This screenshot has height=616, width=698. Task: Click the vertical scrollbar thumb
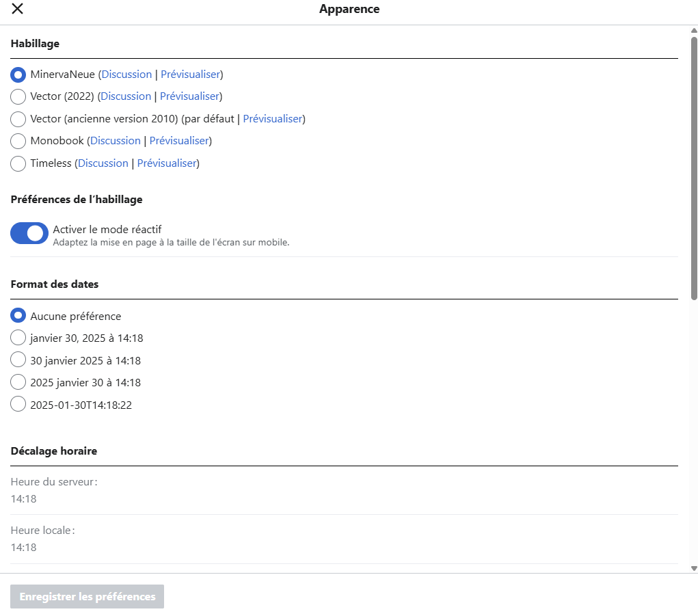tap(694, 168)
